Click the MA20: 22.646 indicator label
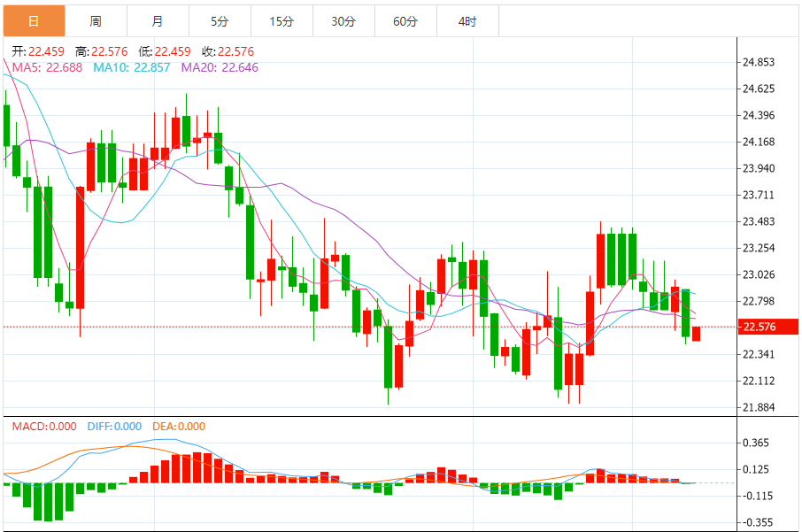Image resolution: width=802 pixels, height=532 pixels. pyautogui.click(x=220, y=67)
